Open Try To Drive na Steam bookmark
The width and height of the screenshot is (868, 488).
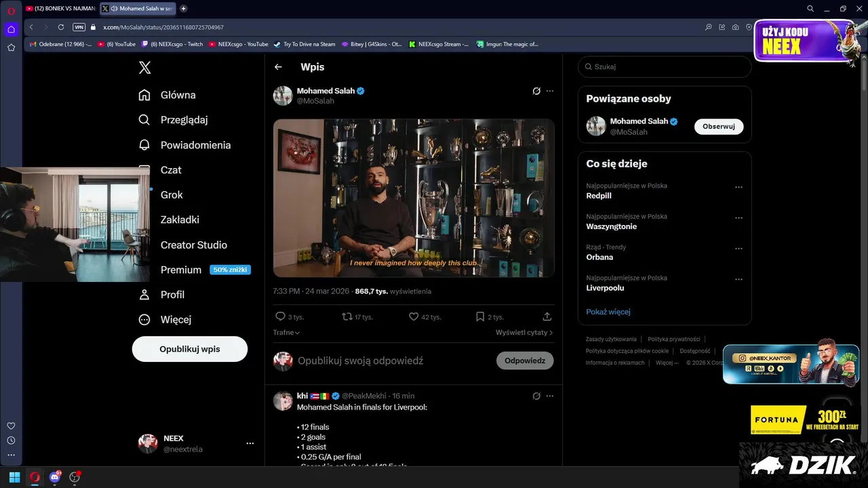click(304, 44)
